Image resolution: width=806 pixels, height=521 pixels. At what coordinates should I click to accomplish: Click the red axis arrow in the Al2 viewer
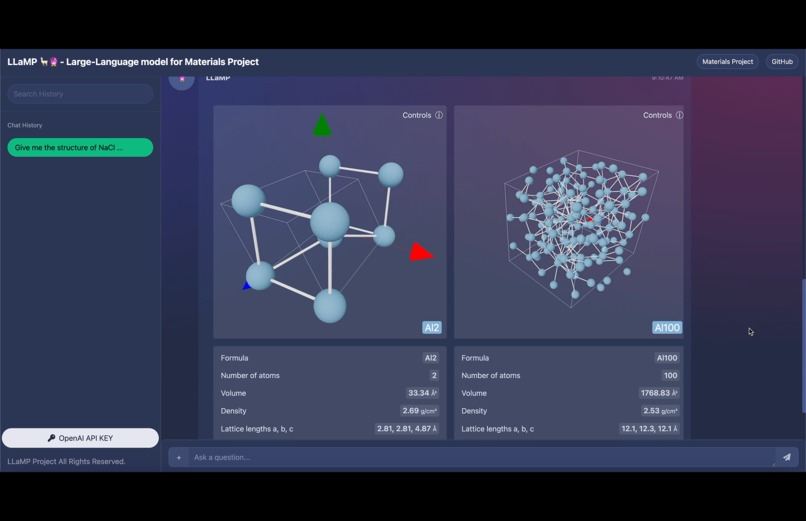pyautogui.click(x=420, y=252)
